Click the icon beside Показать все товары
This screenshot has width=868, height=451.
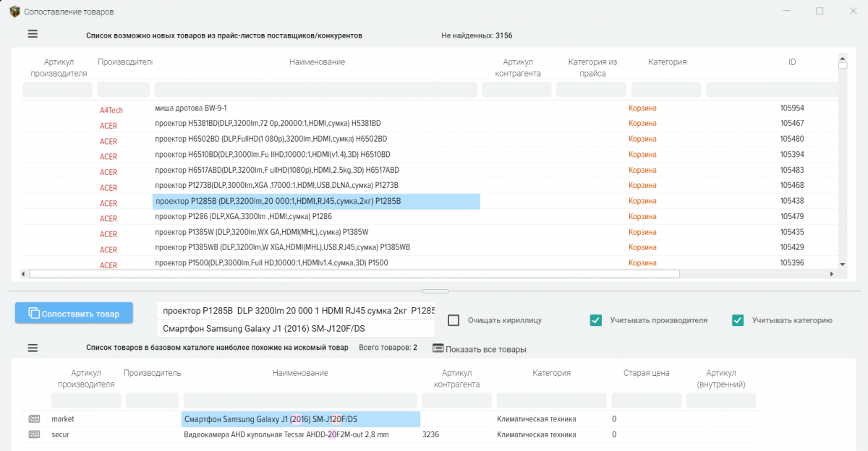pyautogui.click(x=438, y=348)
